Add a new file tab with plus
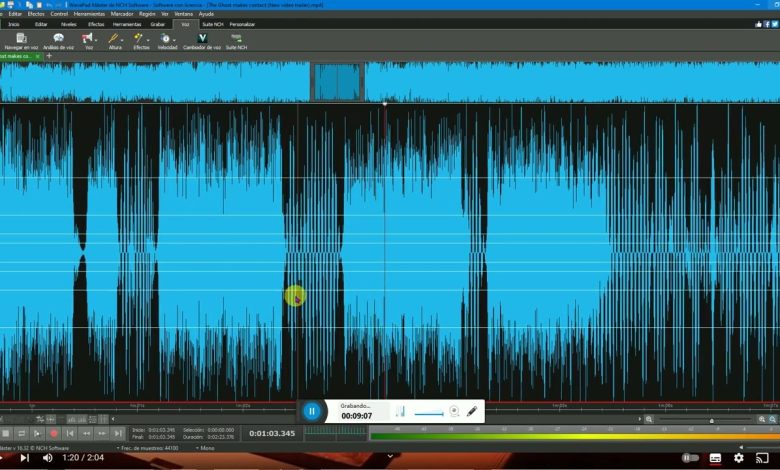The image size is (780, 470). pos(49,56)
